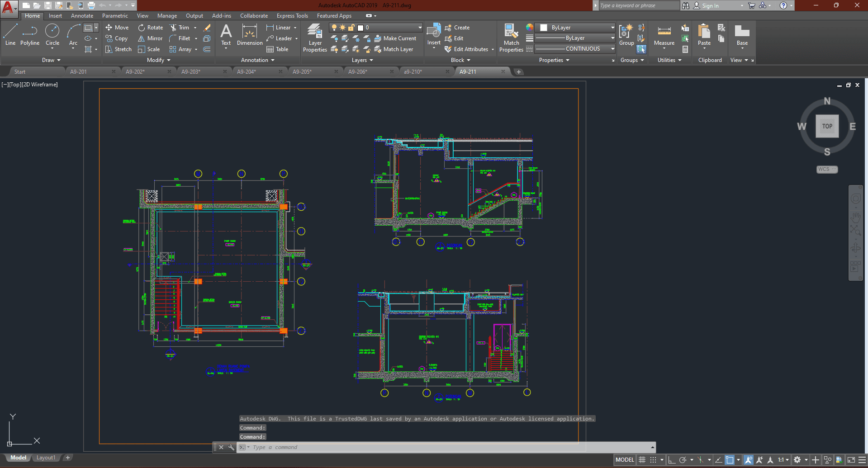Expand the CONTINUOUS linetype dropdown

612,49
